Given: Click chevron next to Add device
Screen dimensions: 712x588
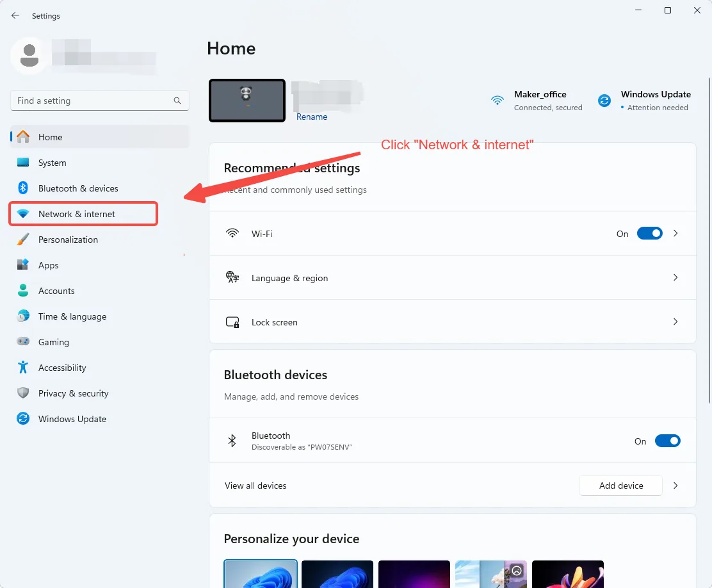Looking at the screenshot, I should coord(676,486).
